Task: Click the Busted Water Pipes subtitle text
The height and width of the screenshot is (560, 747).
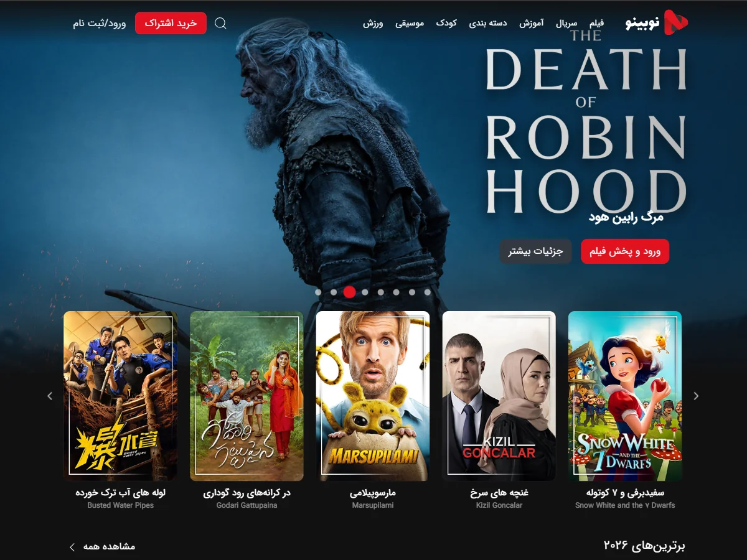Action: point(121,505)
